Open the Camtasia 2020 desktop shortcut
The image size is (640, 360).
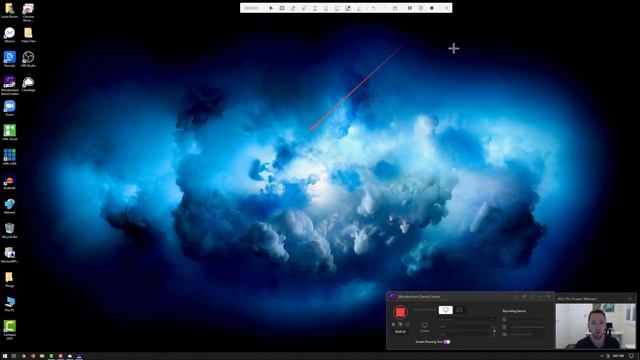pos(9,330)
